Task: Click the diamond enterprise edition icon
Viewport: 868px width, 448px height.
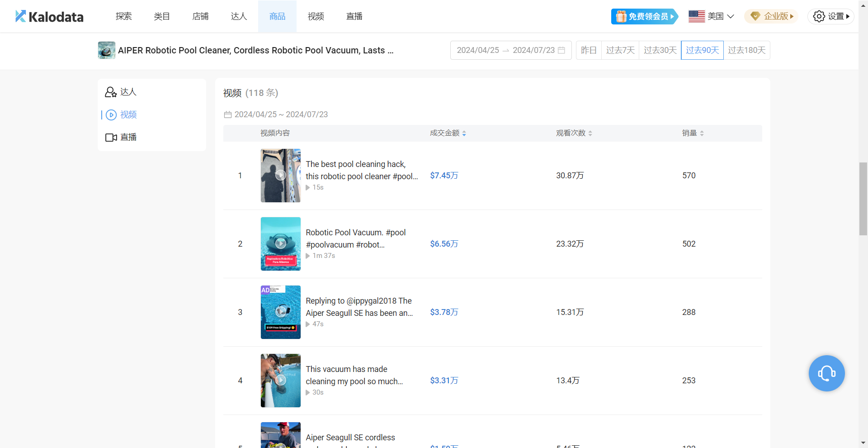Action: tap(755, 16)
